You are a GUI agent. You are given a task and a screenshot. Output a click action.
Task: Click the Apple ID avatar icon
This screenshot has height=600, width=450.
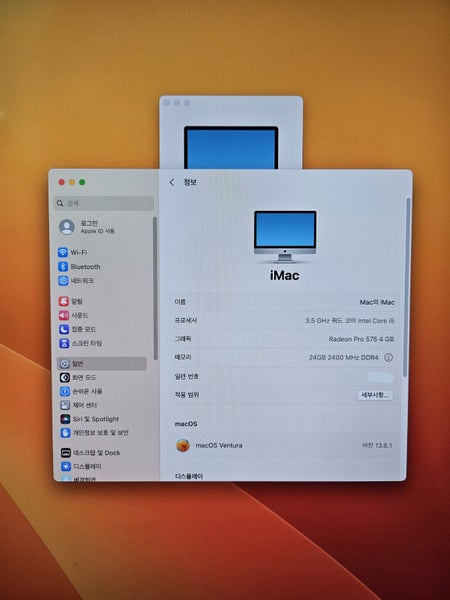coord(67,227)
